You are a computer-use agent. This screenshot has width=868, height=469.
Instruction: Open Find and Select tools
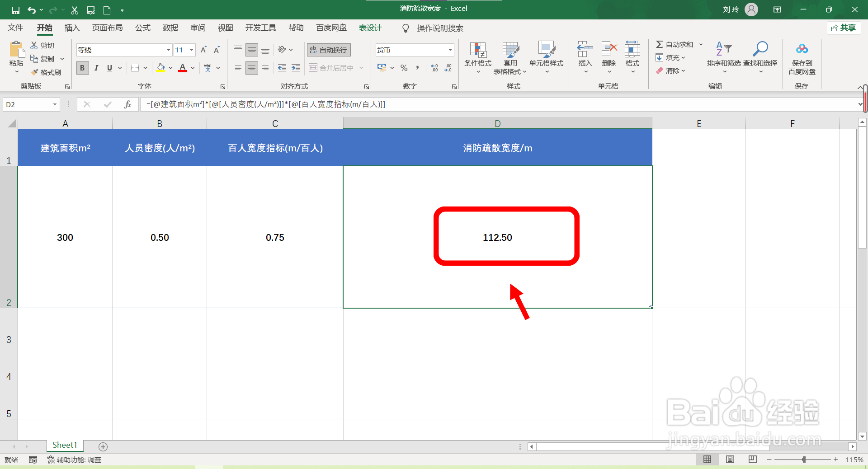click(x=760, y=58)
